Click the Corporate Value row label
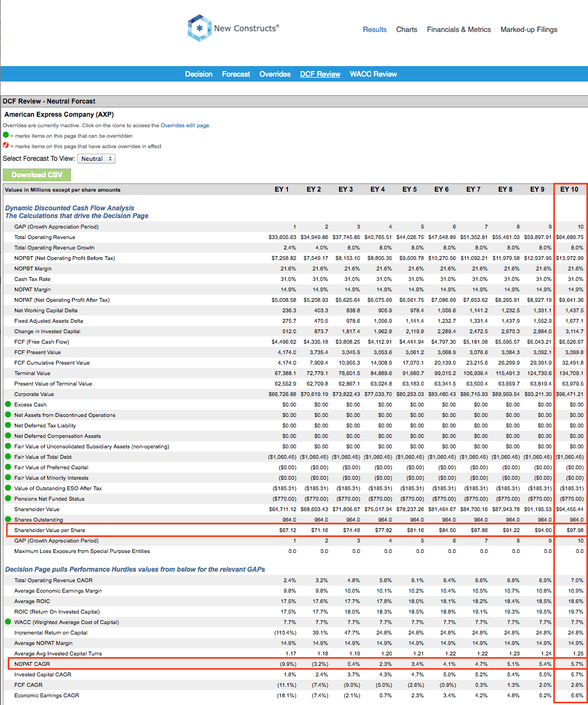Viewport: 588px width, 705px height. tap(34, 394)
